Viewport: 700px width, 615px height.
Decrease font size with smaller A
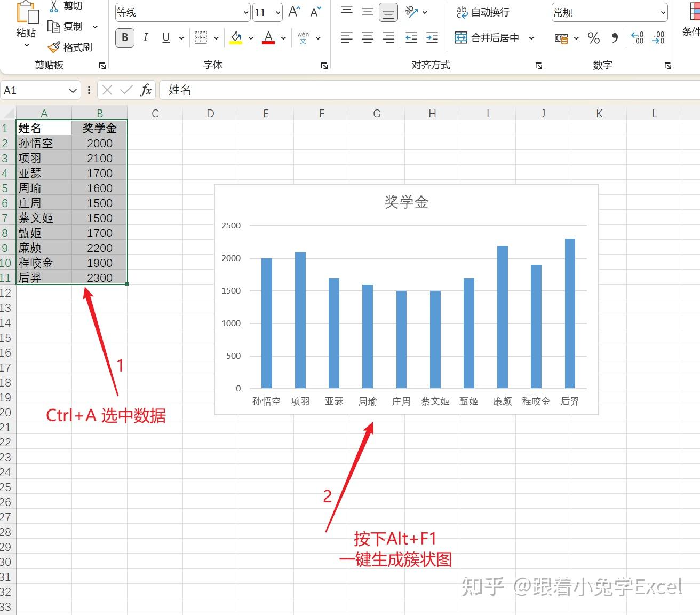click(x=316, y=12)
